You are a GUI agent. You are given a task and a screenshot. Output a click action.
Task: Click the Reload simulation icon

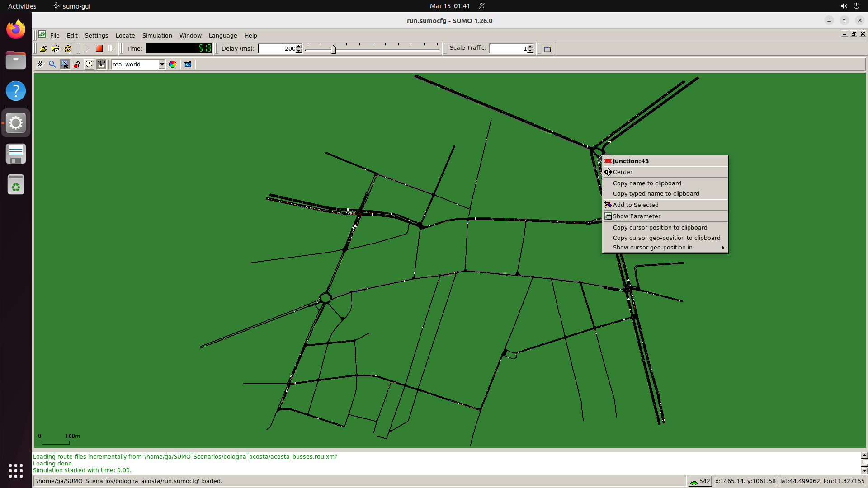[68, 49]
